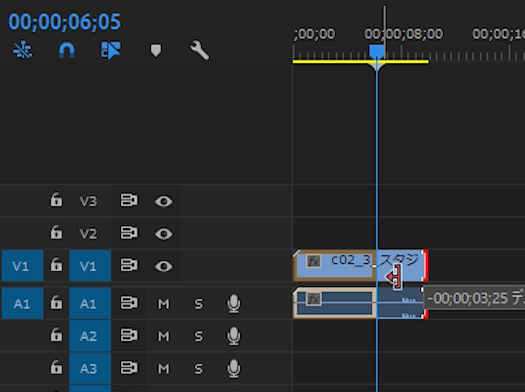525x392 pixels.
Task: Select the c02_3 video clip on V1
Action: (360, 265)
